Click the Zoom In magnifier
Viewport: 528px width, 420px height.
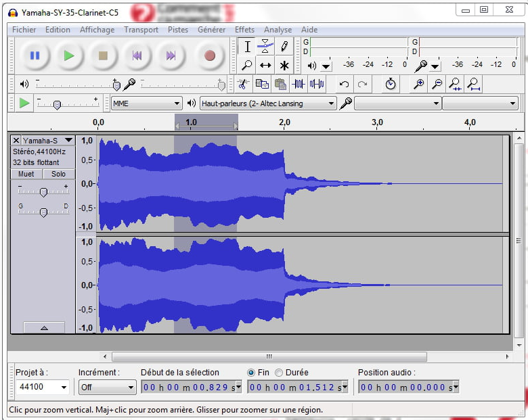click(x=418, y=84)
